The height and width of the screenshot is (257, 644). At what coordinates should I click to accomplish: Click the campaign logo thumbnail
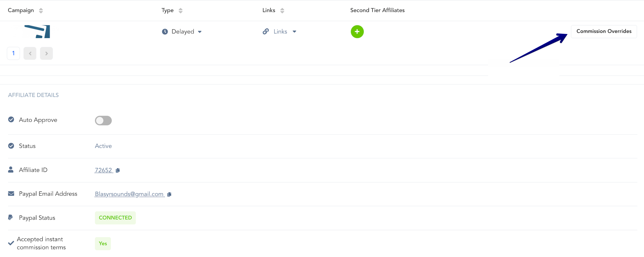click(38, 31)
